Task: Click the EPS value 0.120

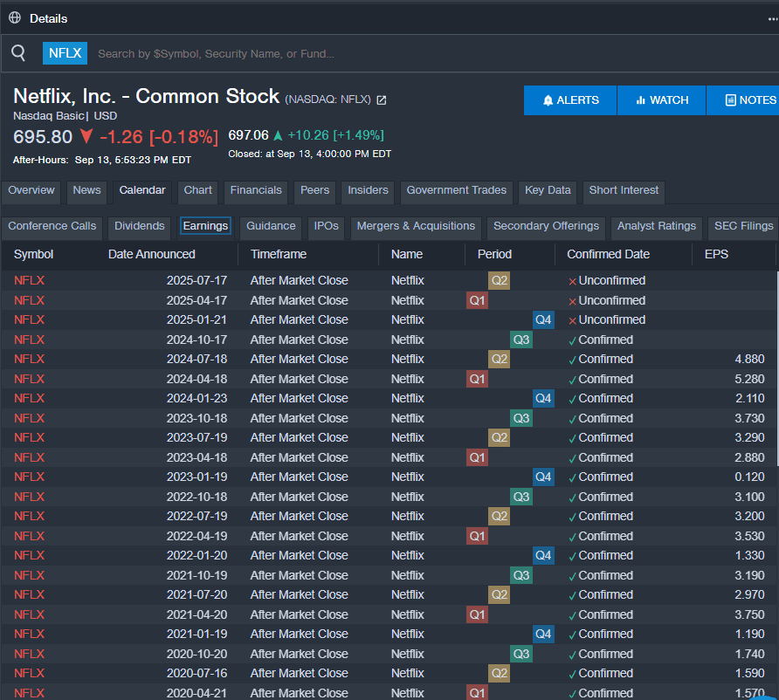Action: 749,477
